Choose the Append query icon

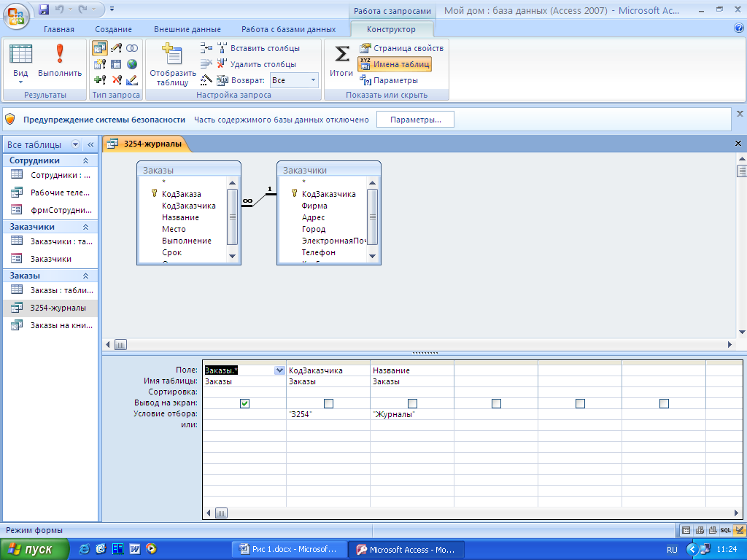coord(99,80)
